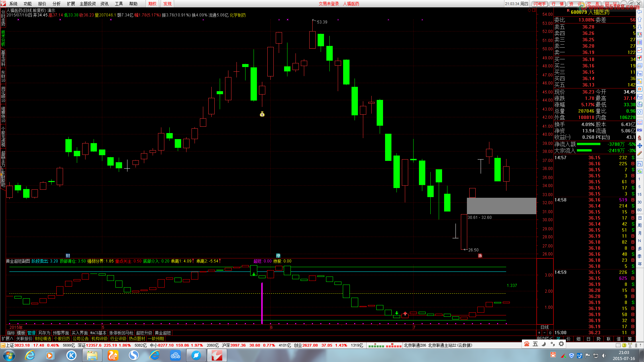This screenshot has height=362, width=644.
Task: Open the line trend chart icon in right toolbar
Action: 640,50
